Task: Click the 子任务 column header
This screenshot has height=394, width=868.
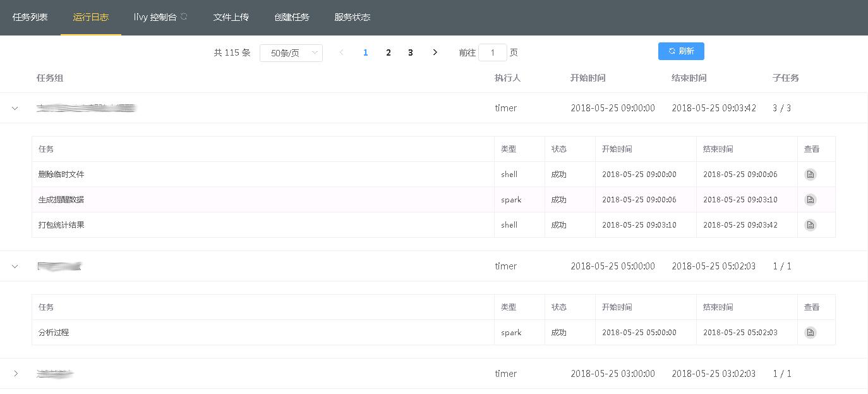Action: point(786,78)
